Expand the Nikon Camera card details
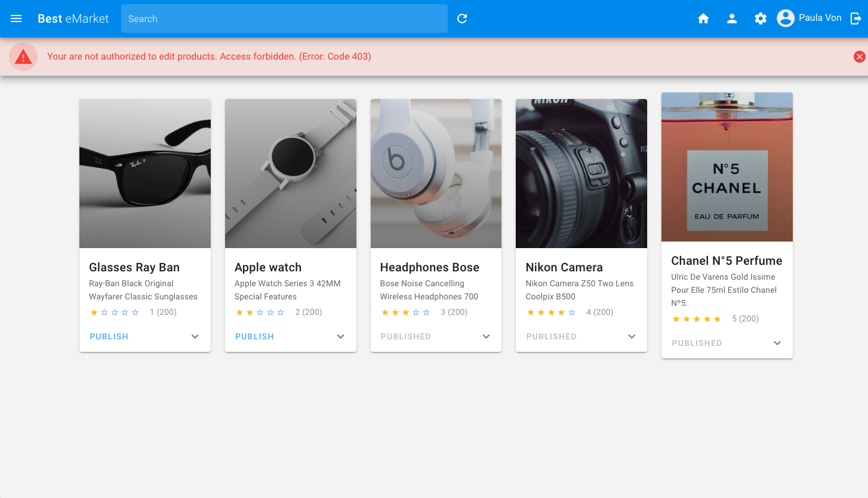Screen dimensions: 868x498 tap(632, 336)
